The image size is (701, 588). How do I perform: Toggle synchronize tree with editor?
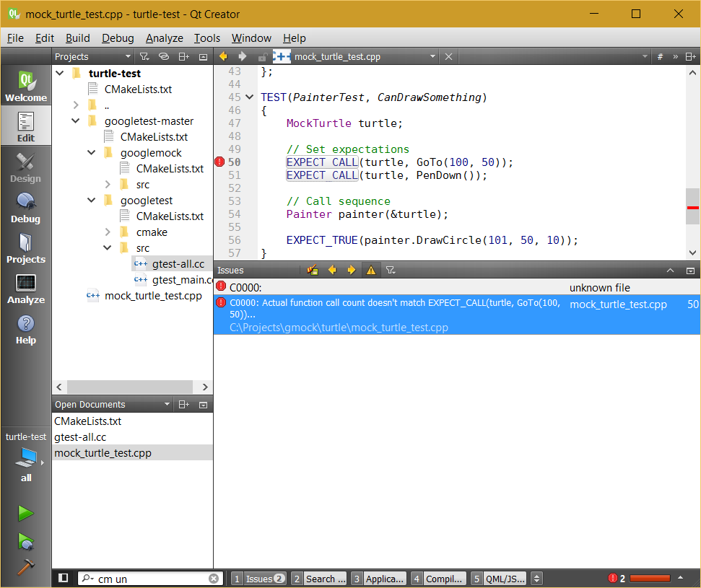[164, 57]
